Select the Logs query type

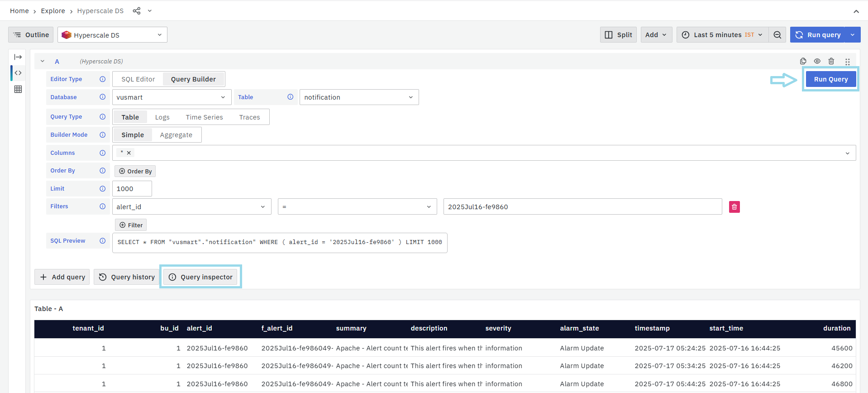162,117
